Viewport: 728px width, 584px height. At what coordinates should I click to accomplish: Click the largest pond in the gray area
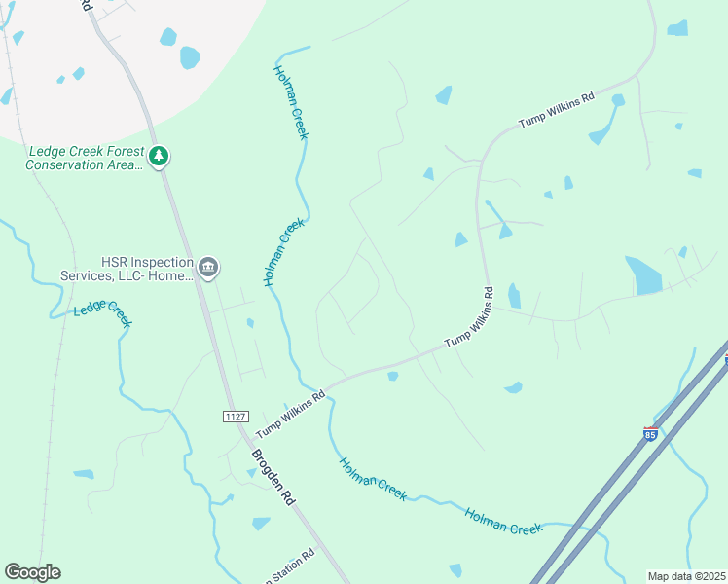[x=190, y=57]
